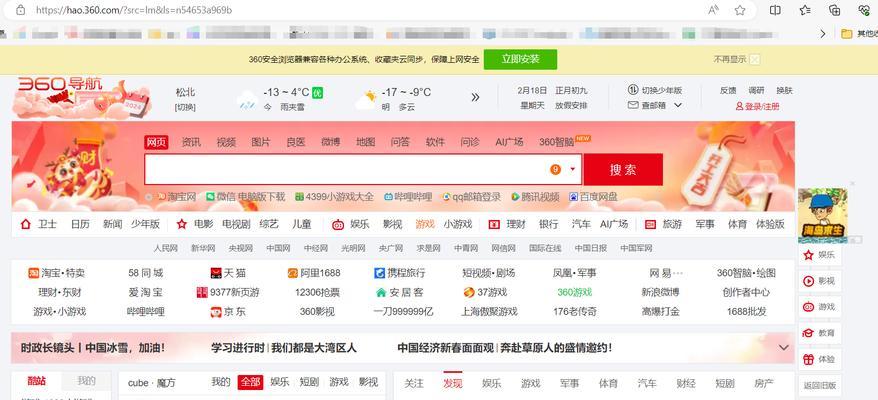The height and width of the screenshot is (400, 878).
Task: Click the 娱乐 category icon in nav bar
Action: pos(338,225)
